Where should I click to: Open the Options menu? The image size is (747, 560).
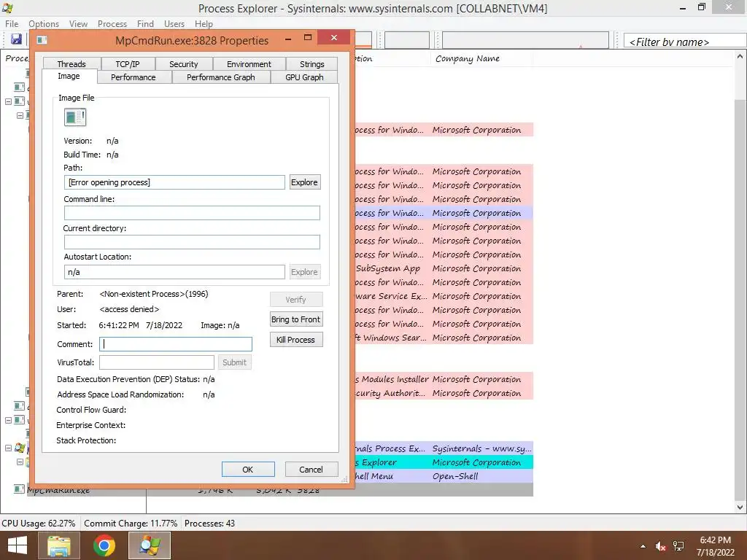pyautogui.click(x=44, y=24)
